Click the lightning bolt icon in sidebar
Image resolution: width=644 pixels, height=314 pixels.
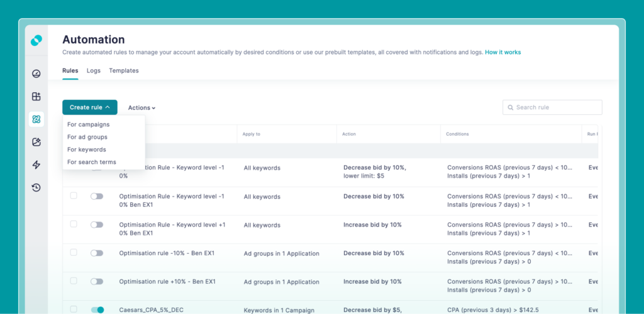[x=36, y=165]
